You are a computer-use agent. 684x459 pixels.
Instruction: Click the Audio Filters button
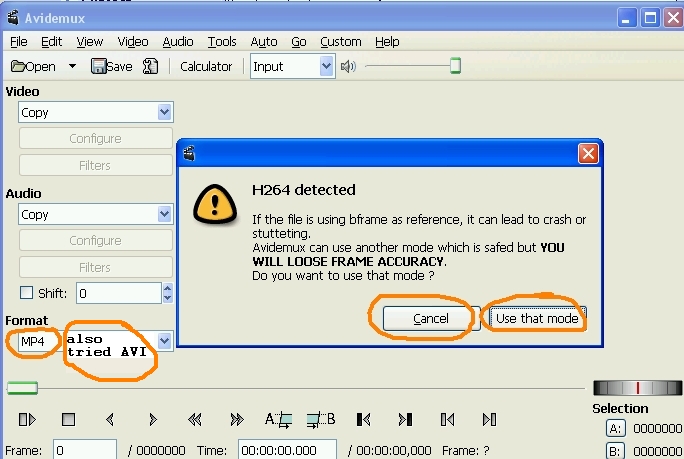[x=96, y=267]
